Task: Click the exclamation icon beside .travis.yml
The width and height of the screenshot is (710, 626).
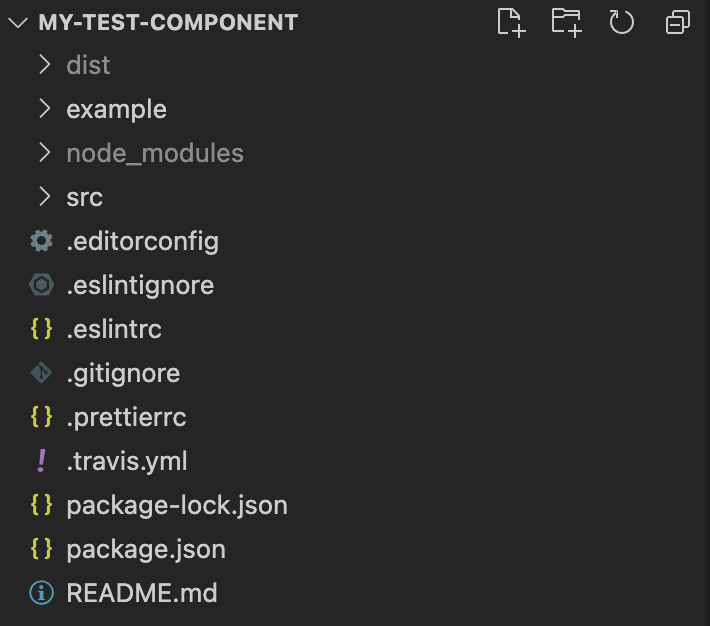Action: [x=41, y=461]
